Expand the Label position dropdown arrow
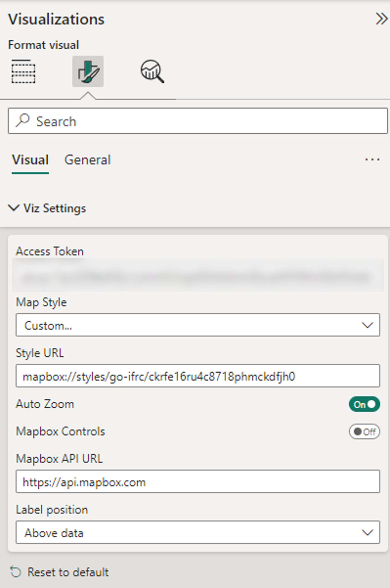The image size is (390, 588). [x=367, y=533]
